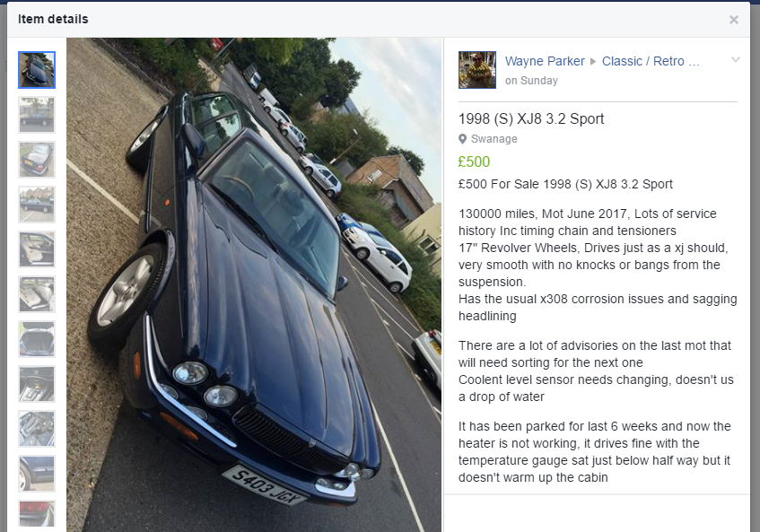Click the Swanage location pin icon
The image size is (760, 532).
point(462,139)
